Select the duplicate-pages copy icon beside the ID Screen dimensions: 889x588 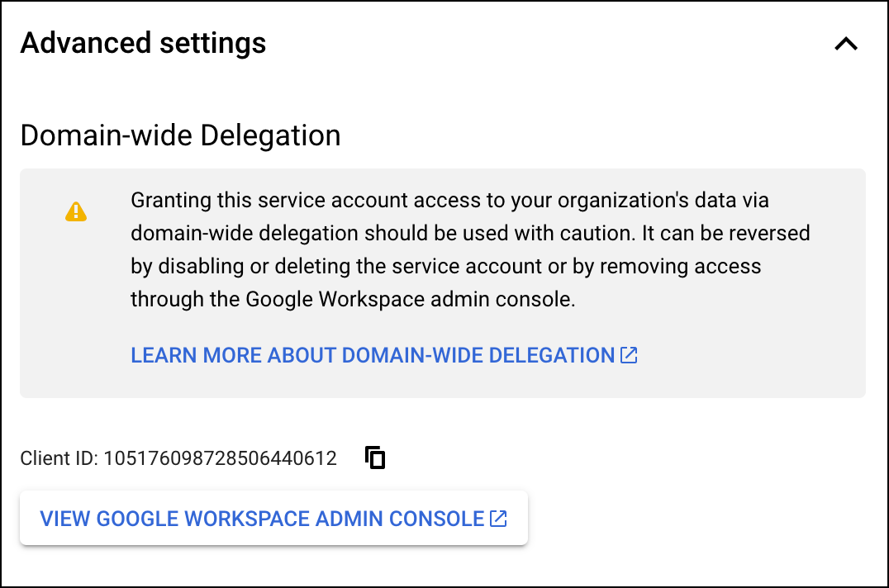point(374,457)
